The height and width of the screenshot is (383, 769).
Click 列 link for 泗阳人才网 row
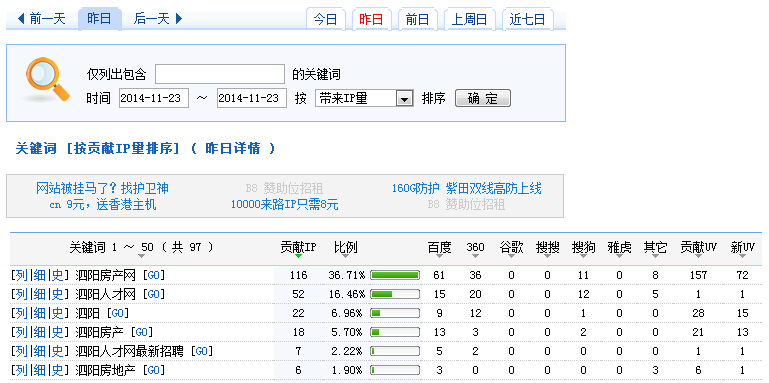[x=21, y=294]
